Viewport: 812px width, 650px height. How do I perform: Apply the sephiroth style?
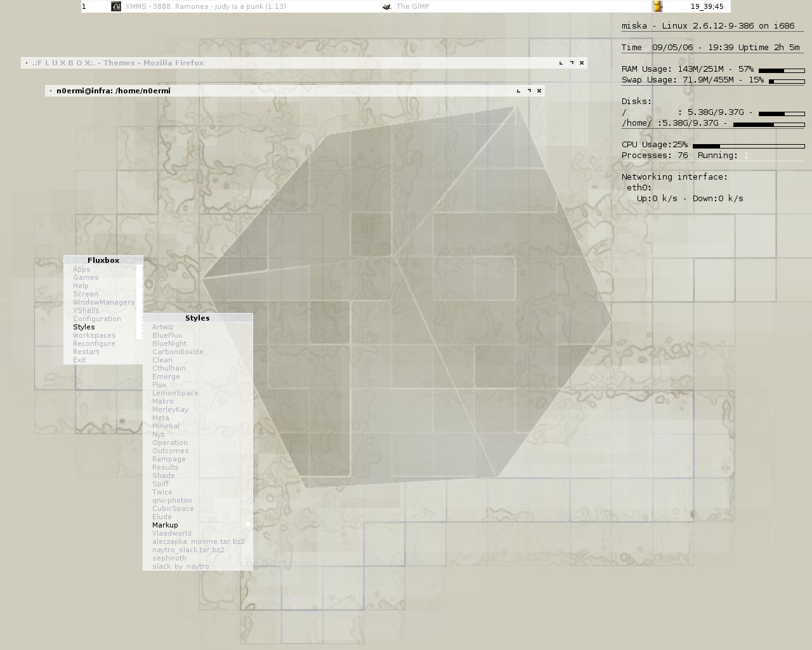169,558
